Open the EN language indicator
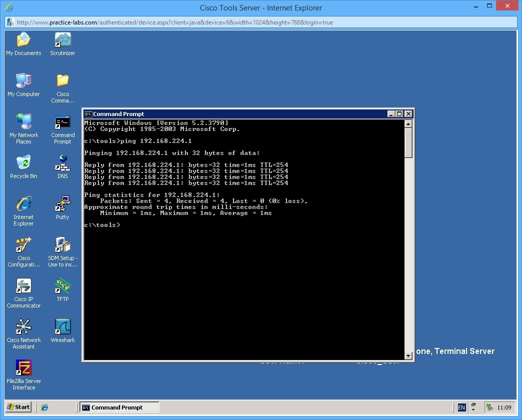Screen dimensions: 522x420 click(460, 406)
